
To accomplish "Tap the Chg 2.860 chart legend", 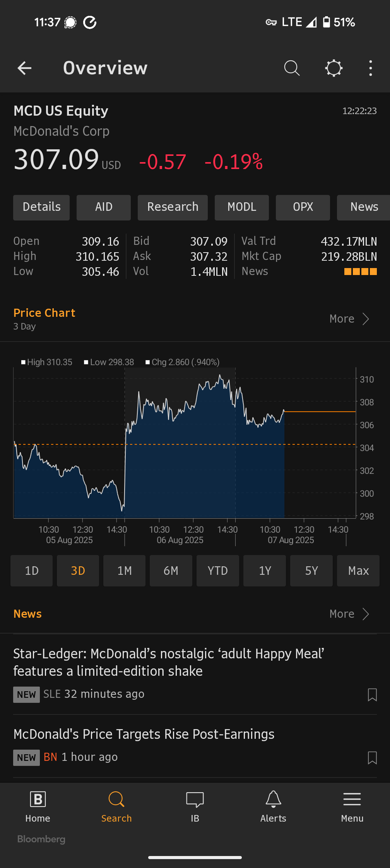I will click(182, 362).
